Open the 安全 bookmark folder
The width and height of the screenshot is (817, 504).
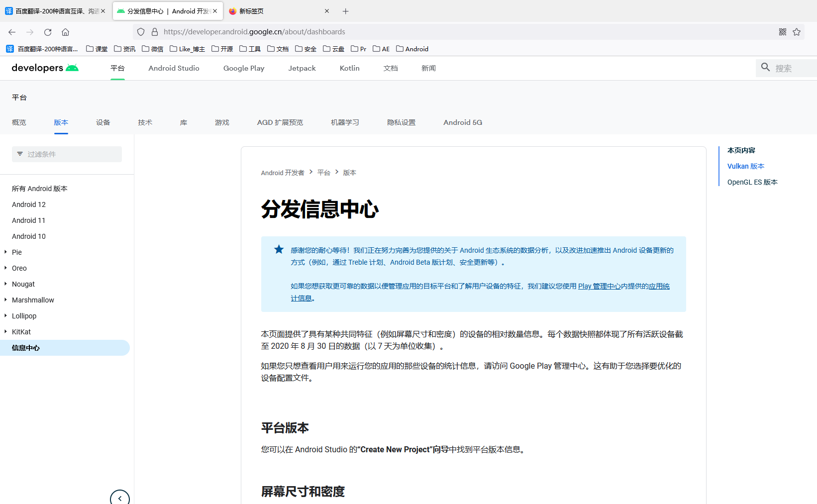click(306, 49)
